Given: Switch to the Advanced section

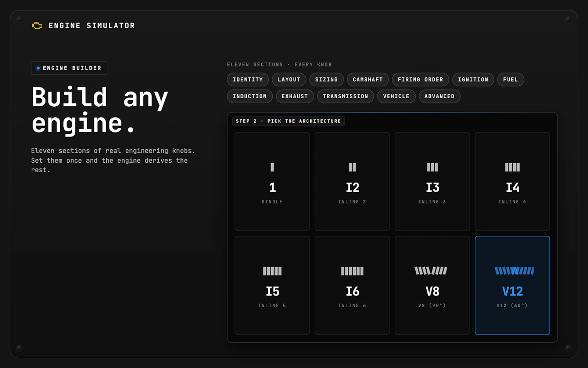Looking at the screenshot, I should pyautogui.click(x=440, y=96).
